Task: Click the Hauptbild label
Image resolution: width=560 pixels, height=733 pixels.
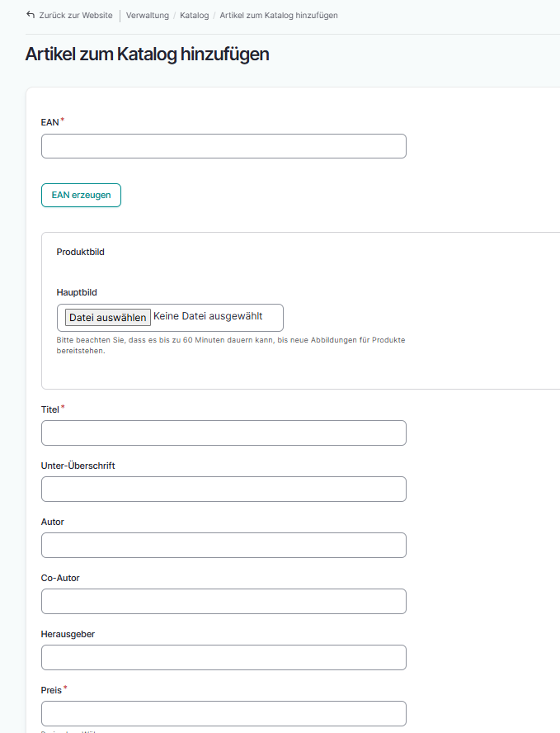Action: 77,292
